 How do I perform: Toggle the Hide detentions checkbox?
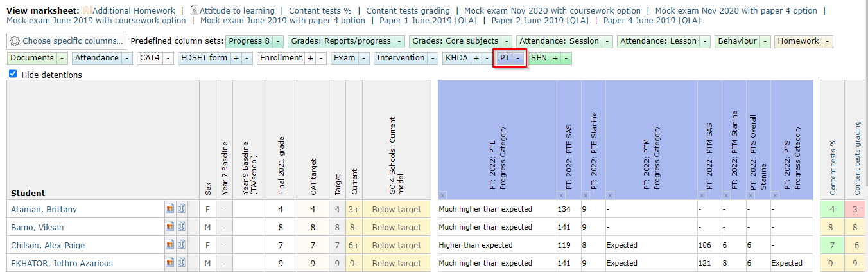pyautogui.click(x=13, y=75)
